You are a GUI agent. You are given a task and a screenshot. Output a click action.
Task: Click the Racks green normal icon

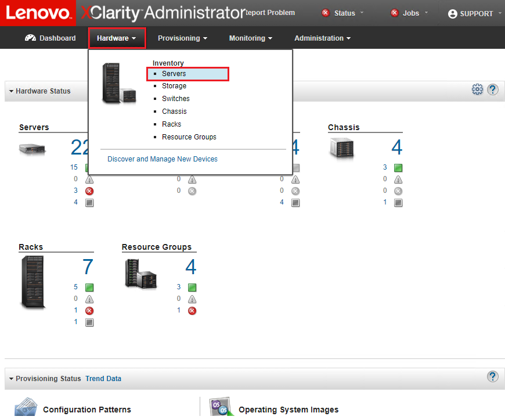89,288
